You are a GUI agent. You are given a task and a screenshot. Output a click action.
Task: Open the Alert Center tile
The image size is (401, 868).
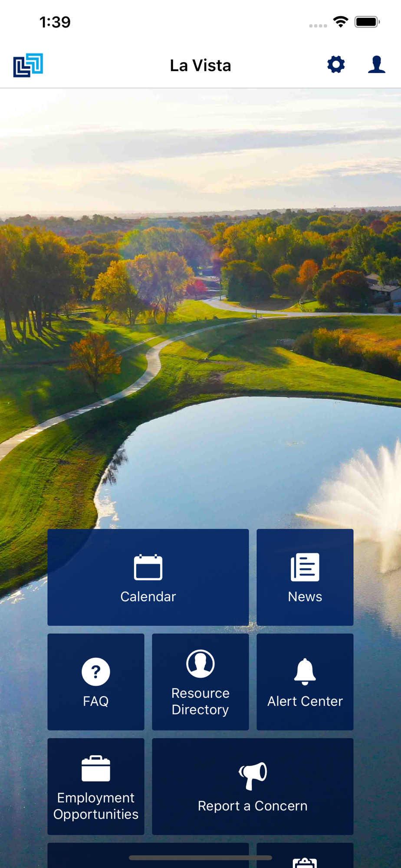(x=305, y=682)
